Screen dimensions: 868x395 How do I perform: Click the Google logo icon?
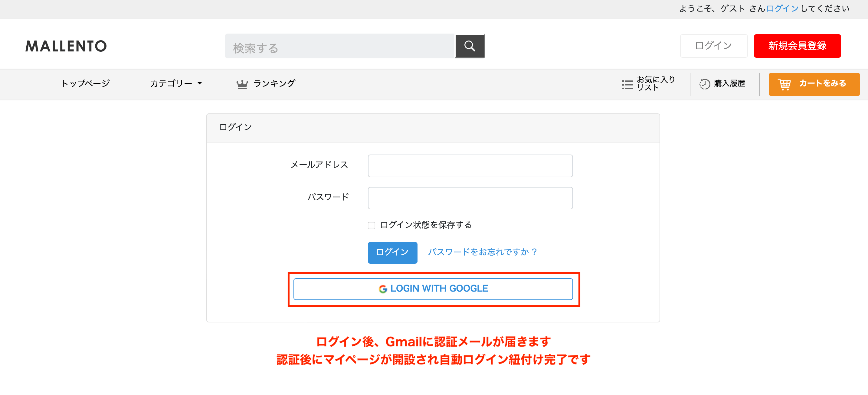coord(382,289)
